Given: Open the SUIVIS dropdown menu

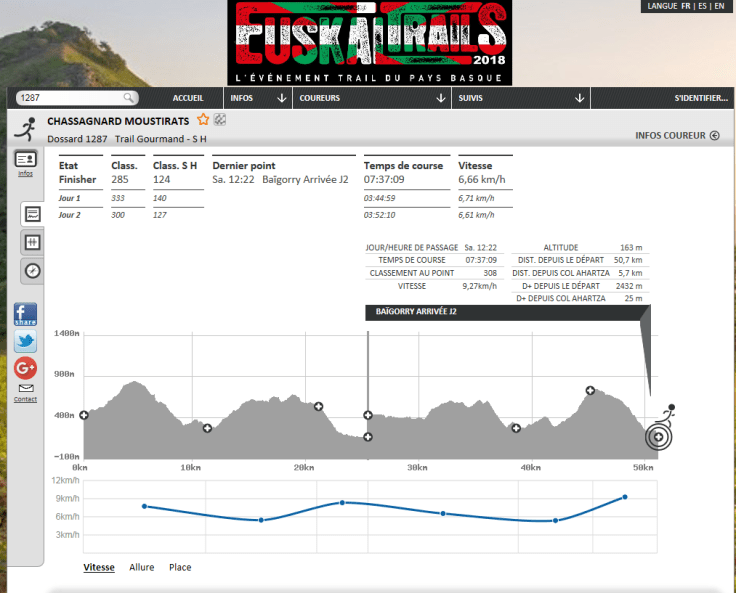Looking at the screenshot, I should [x=520, y=98].
